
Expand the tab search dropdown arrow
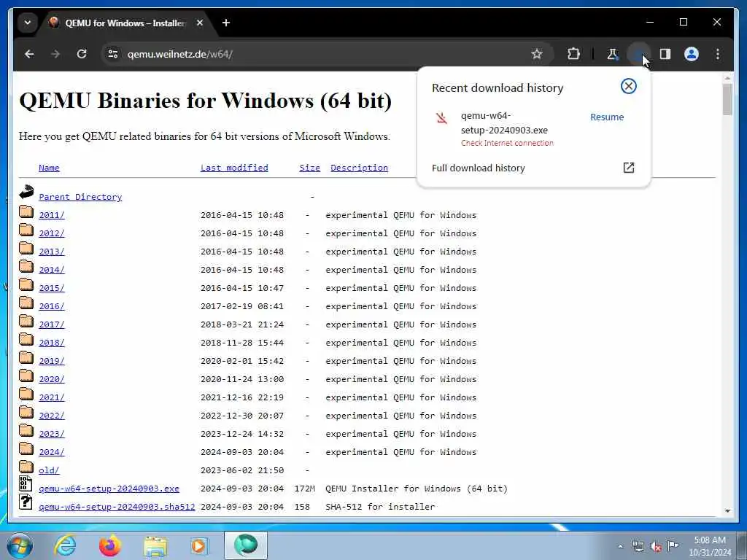point(28,23)
